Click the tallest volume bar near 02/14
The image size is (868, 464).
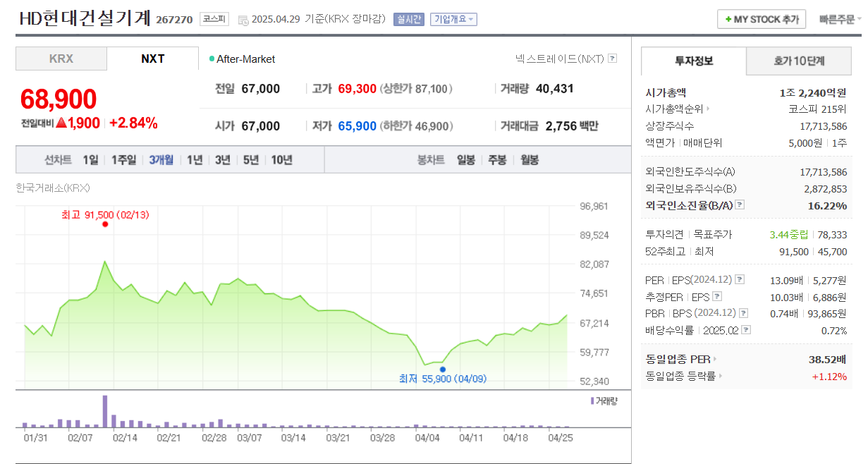(x=105, y=411)
